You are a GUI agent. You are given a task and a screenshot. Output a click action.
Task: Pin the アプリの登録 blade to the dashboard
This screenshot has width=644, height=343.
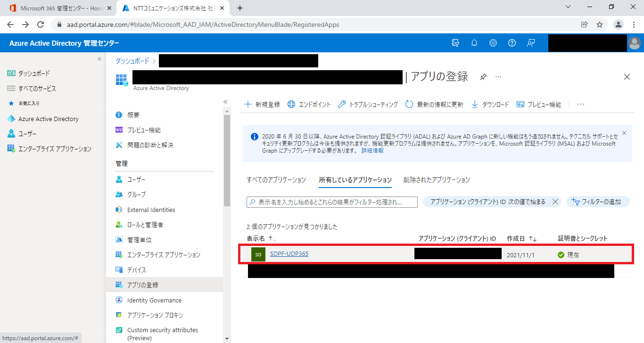tap(483, 77)
